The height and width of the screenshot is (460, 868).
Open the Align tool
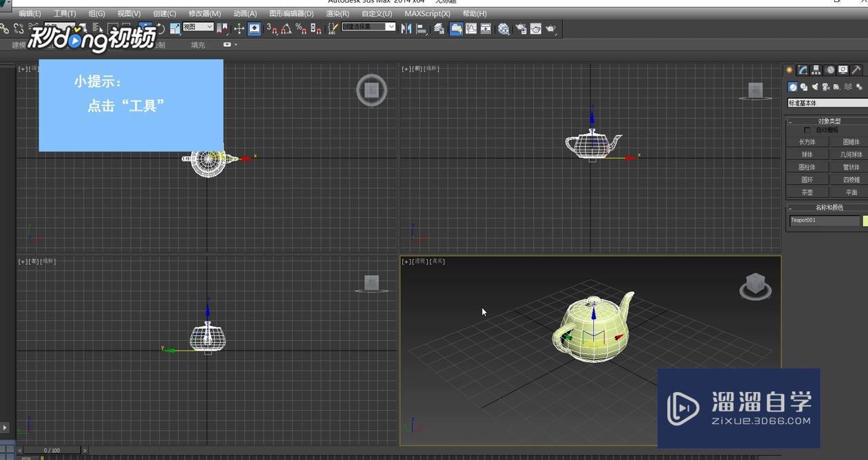click(x=422, y=28)
